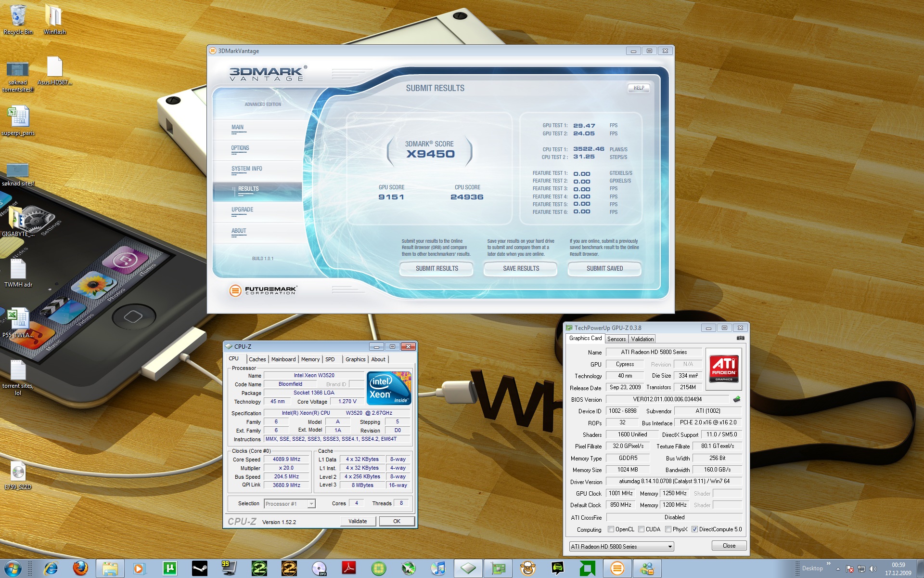Click the SUBMIT RESULTS button
Viewport: 924px width, 578px height.
pos(436,269)
